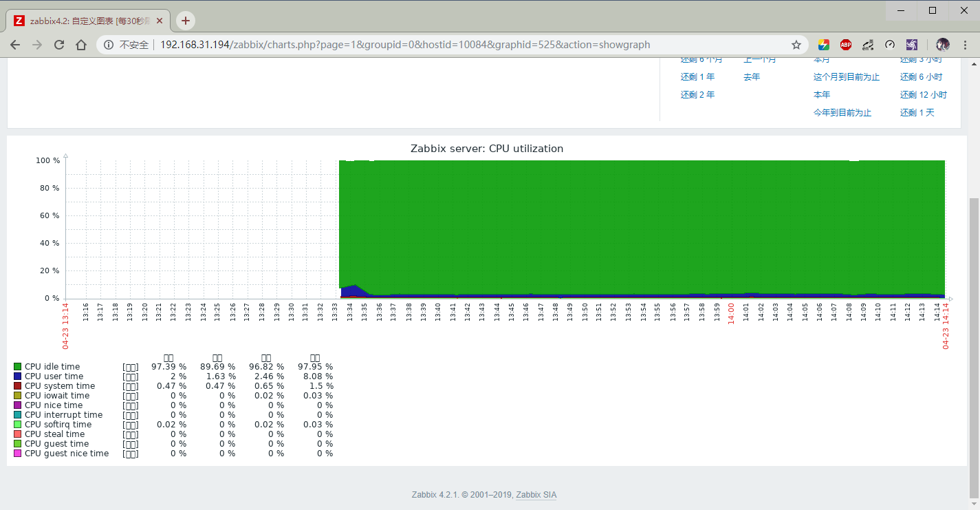Image resolution: width=980 pixels, height=510 pixels.
Task: Click the 89.69 % idle time value
Action: [218, 367]
